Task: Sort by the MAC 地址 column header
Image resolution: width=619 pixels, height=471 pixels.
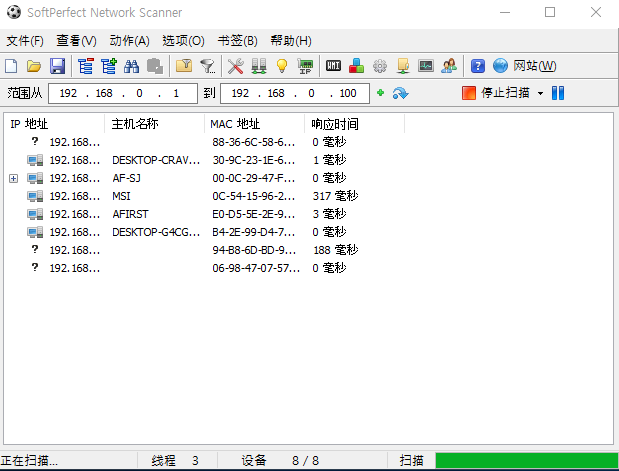Action: click(x=255, y=124)
